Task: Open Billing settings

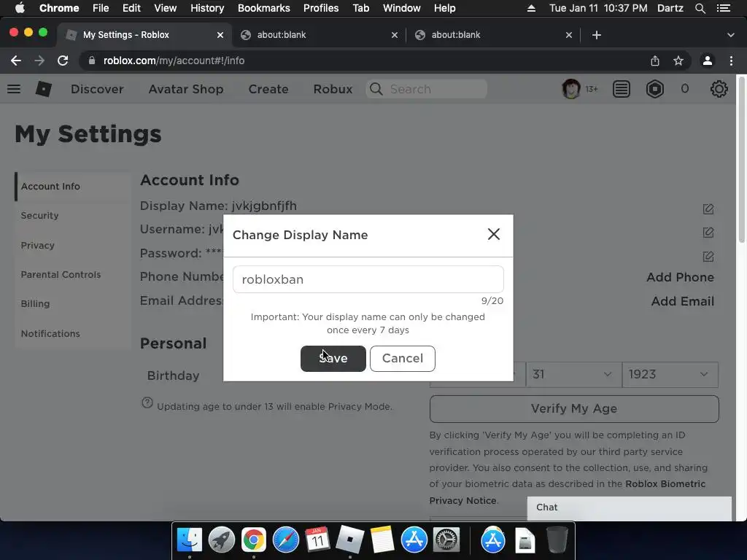Action: (x=35, y=304)
